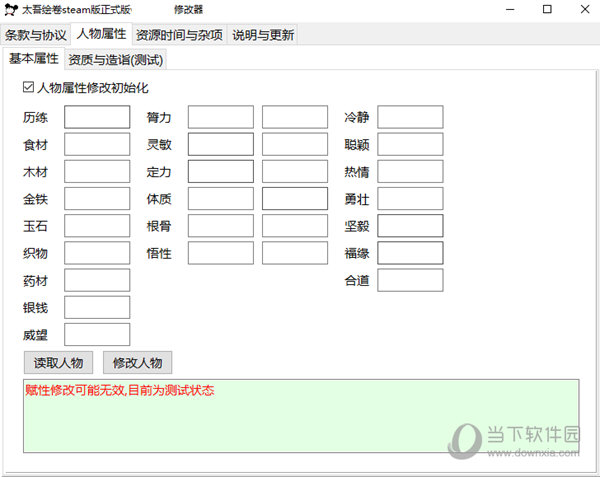Click the red 赋性修改可能无效 status message
This screenshot has width=600, height=477.
click(x=120, y=390)
